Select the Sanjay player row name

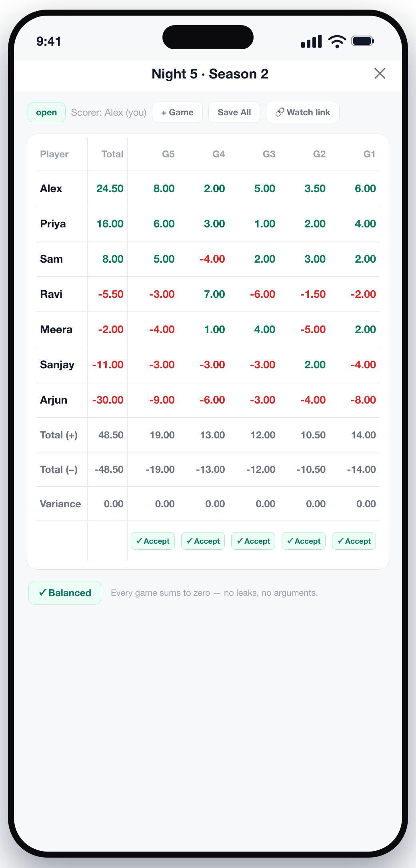(57, 365)
